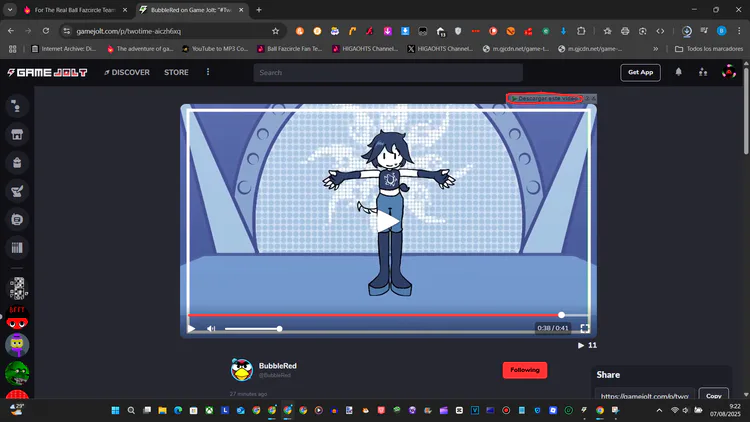The image size is (750, 422).
Task: Click the large play button over the video
Action: pyautogui.click(x=388, y=222)
